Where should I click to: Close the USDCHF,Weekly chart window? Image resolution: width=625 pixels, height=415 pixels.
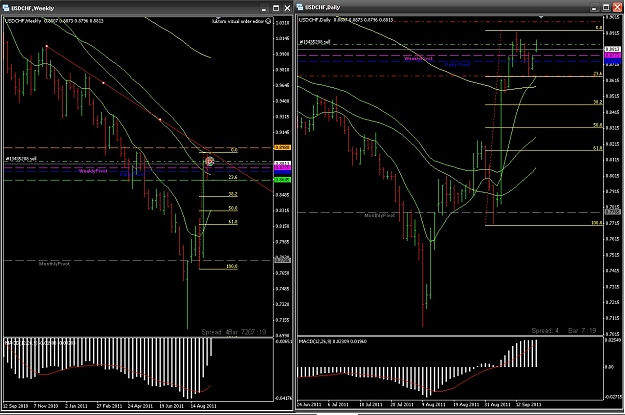coord(287,8)
